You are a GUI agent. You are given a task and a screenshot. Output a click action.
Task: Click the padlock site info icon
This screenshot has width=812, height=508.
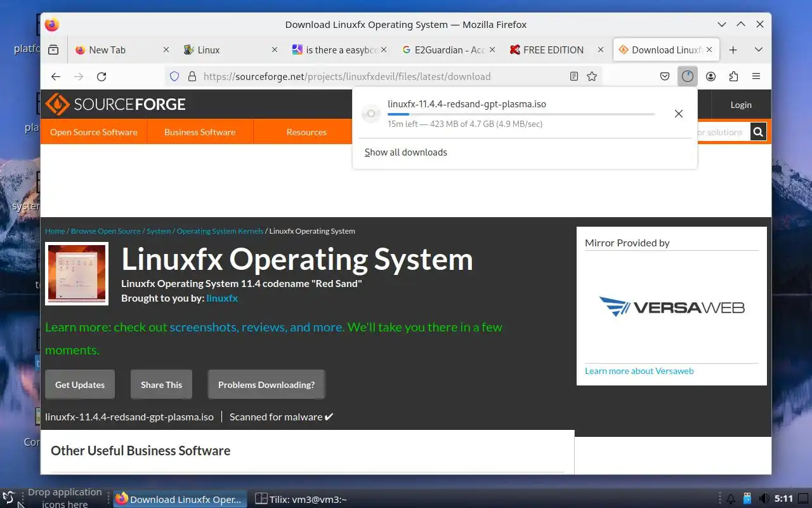click(x=192, y=76)
